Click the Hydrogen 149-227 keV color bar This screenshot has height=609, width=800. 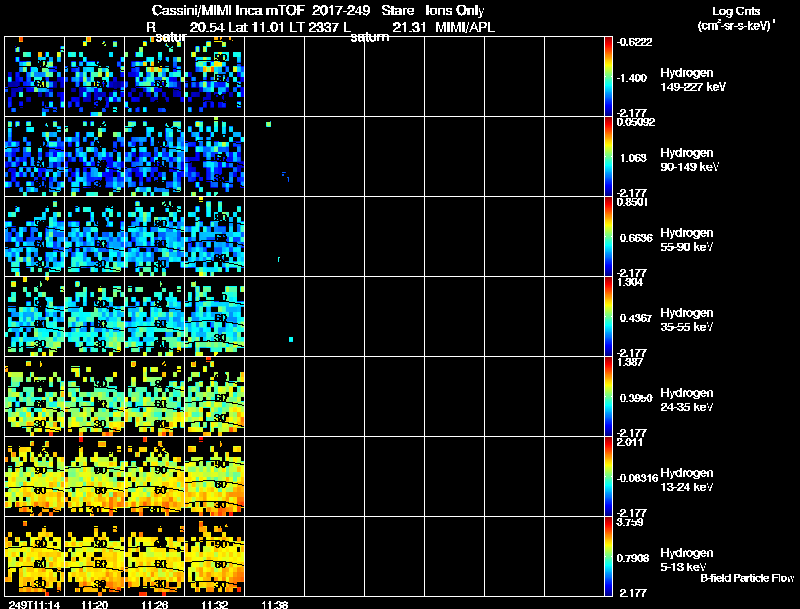(x=608, y=77)
